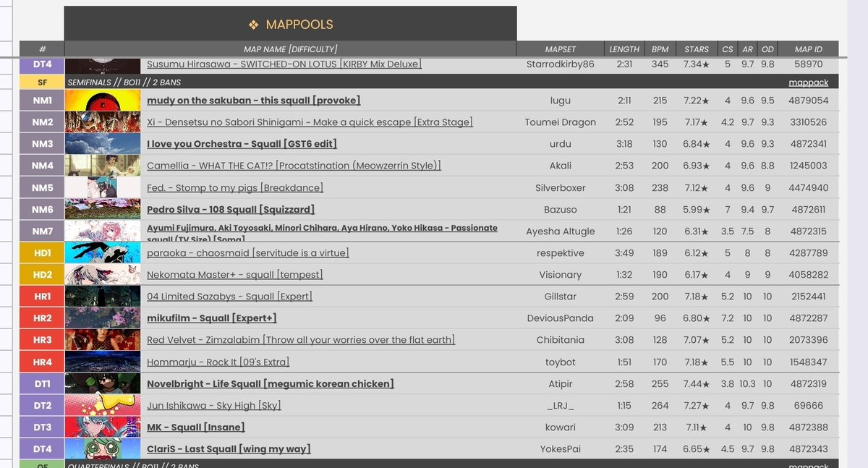This screenshot has width=868, height=468.
Task: Open Pedro Silva - 108 Squall link
Action: click(231, 210)
